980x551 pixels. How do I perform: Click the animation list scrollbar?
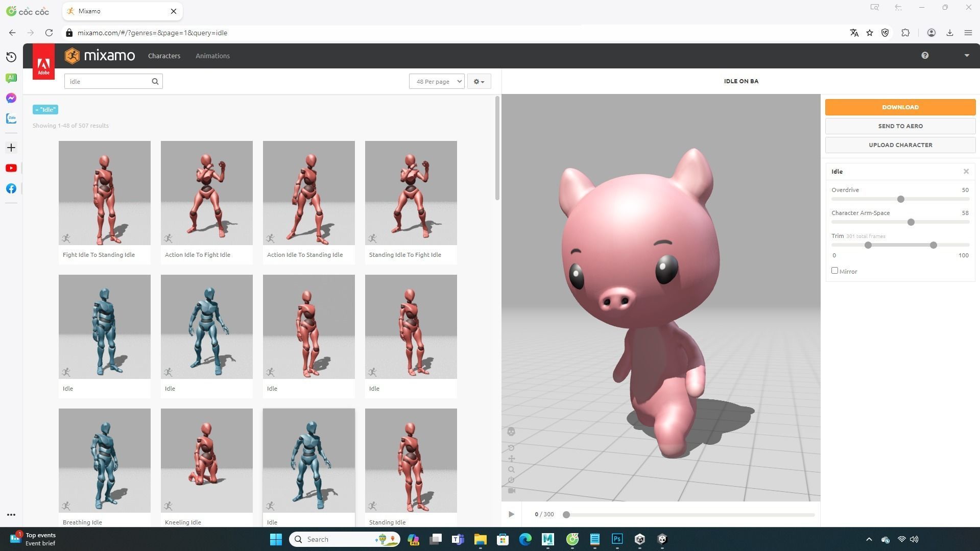[497, 148]
